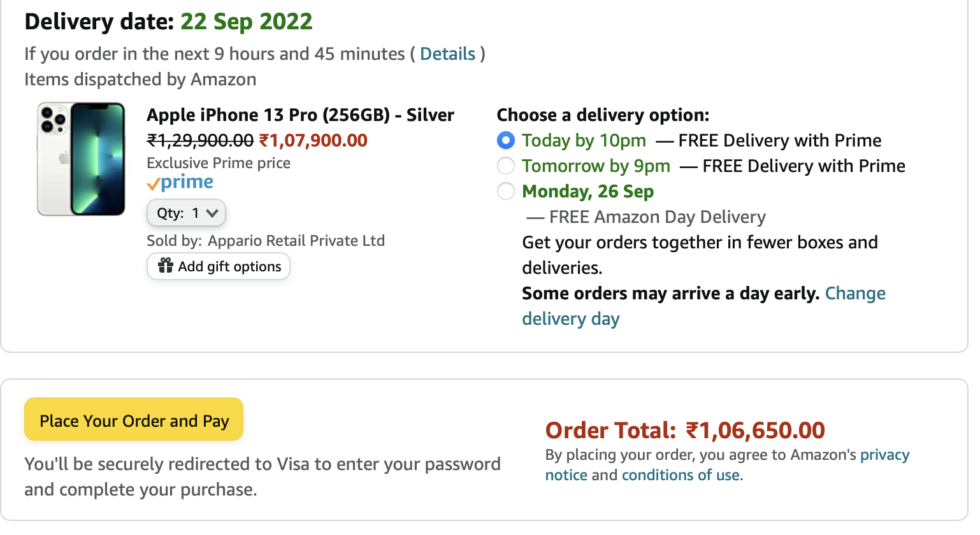Click Sold by Appario Retail Private Ltd
The image size is (980, 535).
(x=266, y=241)
